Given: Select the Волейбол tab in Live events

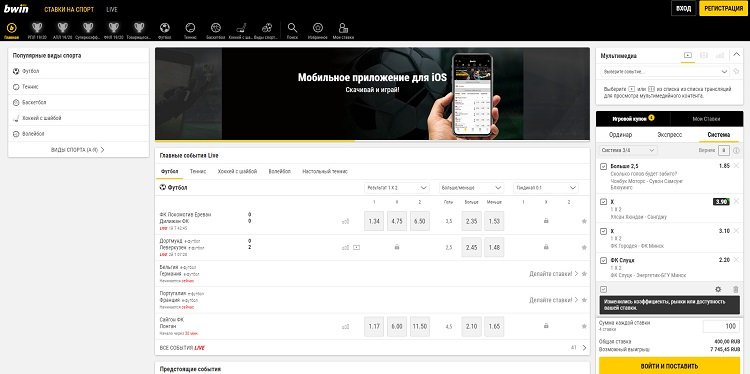Looking at the screenshot, I should (279, 171).
